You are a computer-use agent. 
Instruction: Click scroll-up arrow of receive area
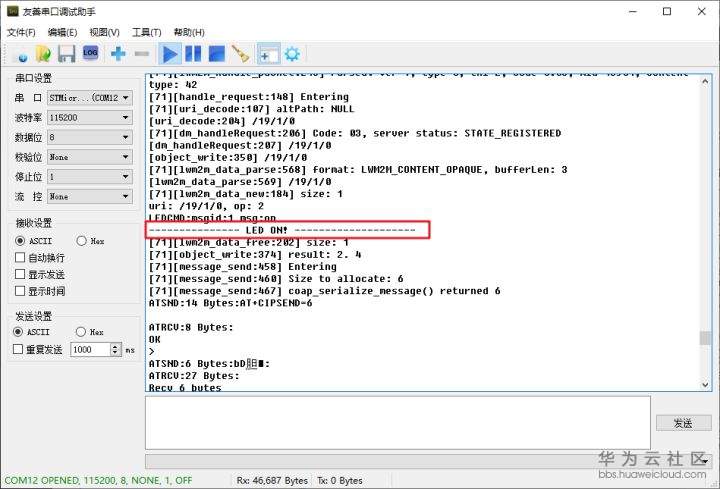705,82
